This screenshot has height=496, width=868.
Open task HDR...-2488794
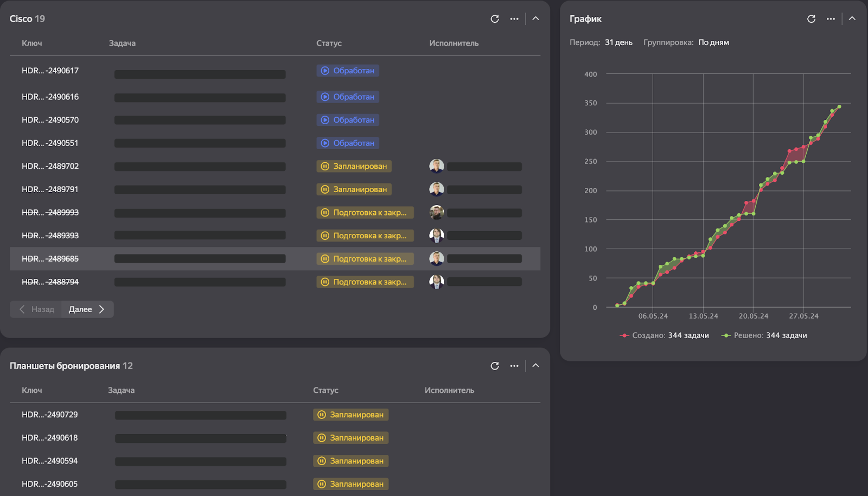pos(50,282)
